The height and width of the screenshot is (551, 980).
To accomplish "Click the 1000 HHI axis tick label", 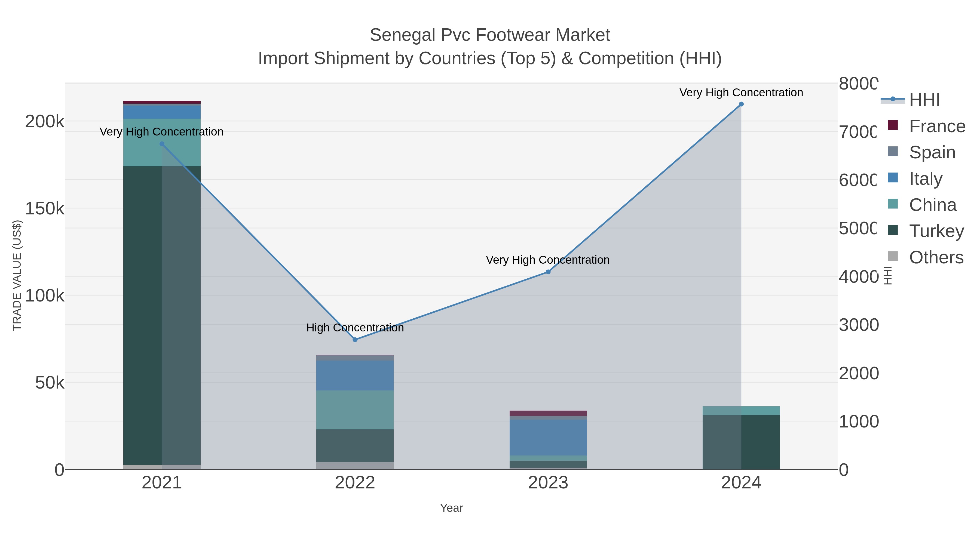I will click(859, 422).
